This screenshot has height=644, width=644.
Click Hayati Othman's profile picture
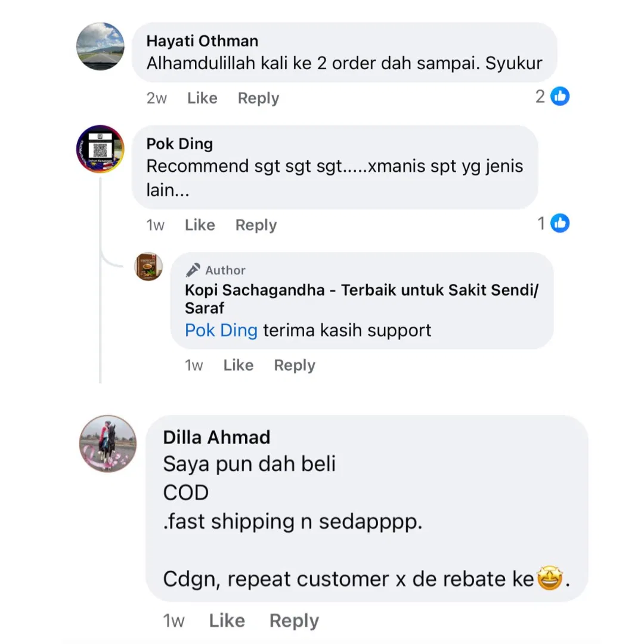point(101,47)
